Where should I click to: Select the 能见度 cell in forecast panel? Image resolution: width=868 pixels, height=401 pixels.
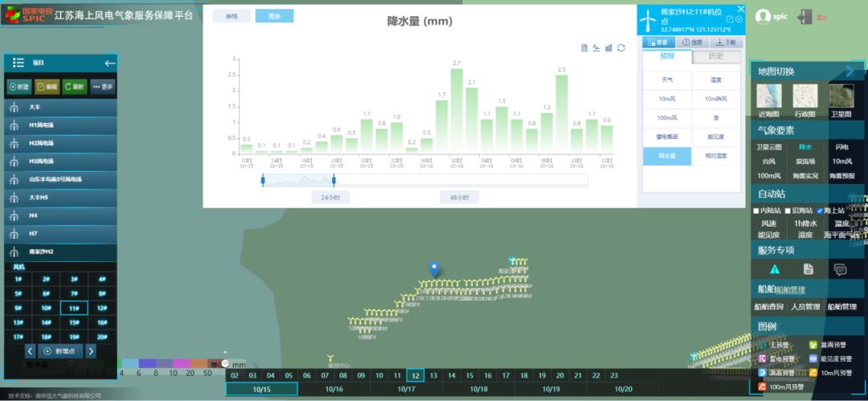716,137
